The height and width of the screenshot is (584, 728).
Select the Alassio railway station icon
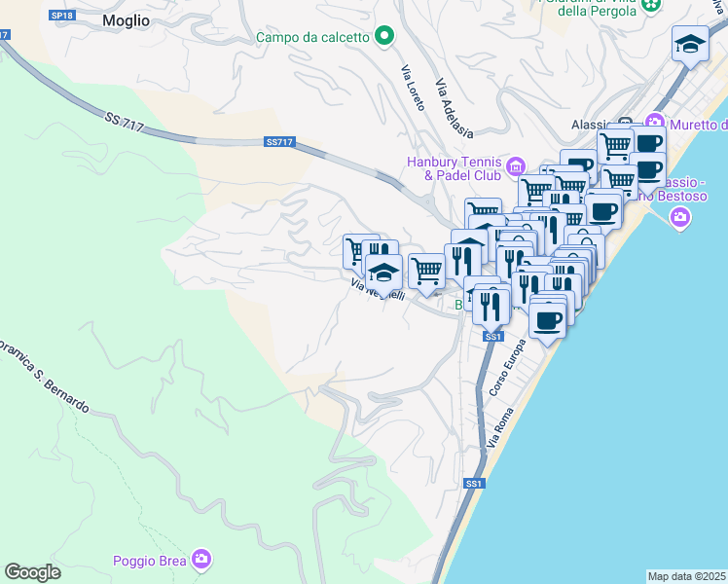(x=626, y=121)
